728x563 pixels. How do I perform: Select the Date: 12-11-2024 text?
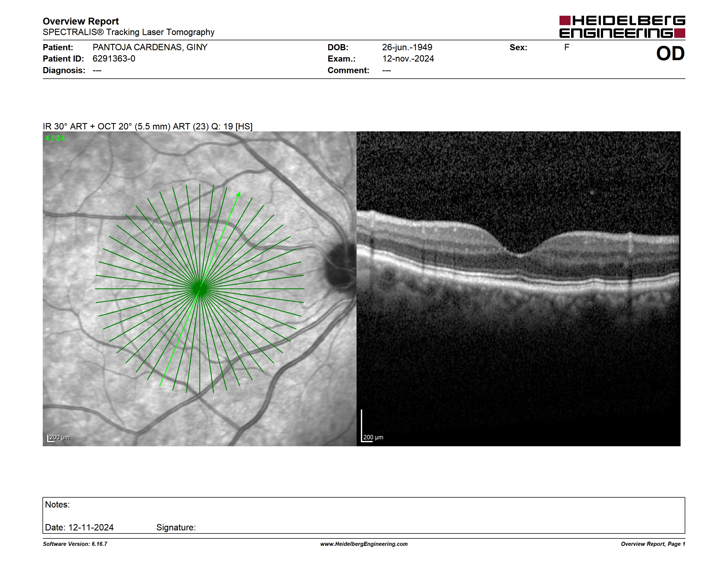tap(79, 527)
